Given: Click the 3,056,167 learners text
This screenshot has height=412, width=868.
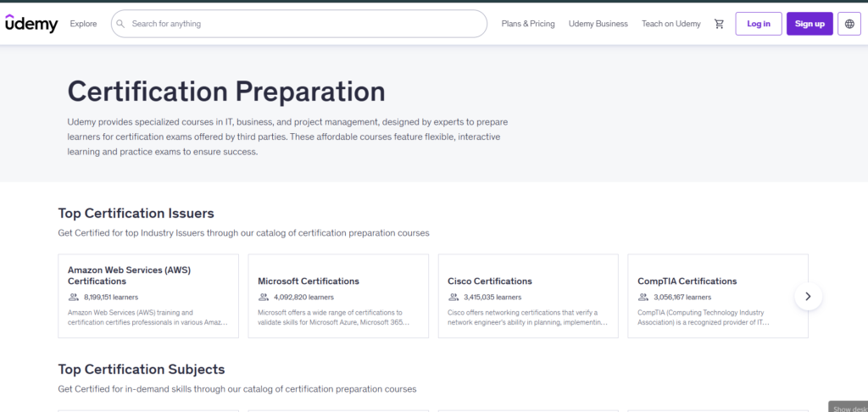Looking at the screenshot, I should 682,298.
